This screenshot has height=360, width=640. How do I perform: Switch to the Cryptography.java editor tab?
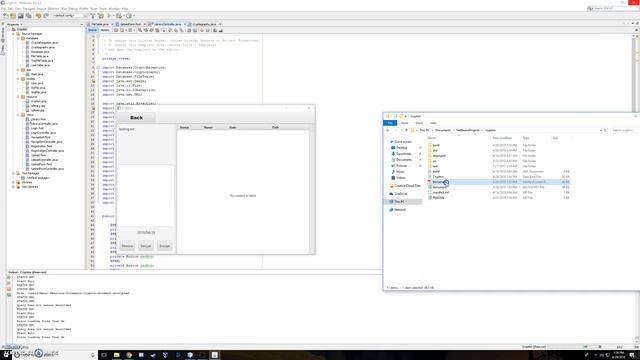[x=204, y=24]
